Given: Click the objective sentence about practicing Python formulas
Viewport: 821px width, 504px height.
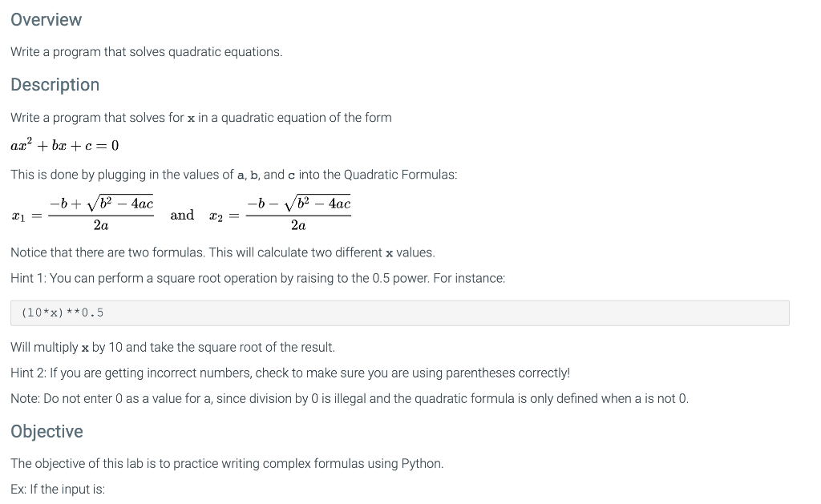Looking at the screenshot, I should pos(227,463).
